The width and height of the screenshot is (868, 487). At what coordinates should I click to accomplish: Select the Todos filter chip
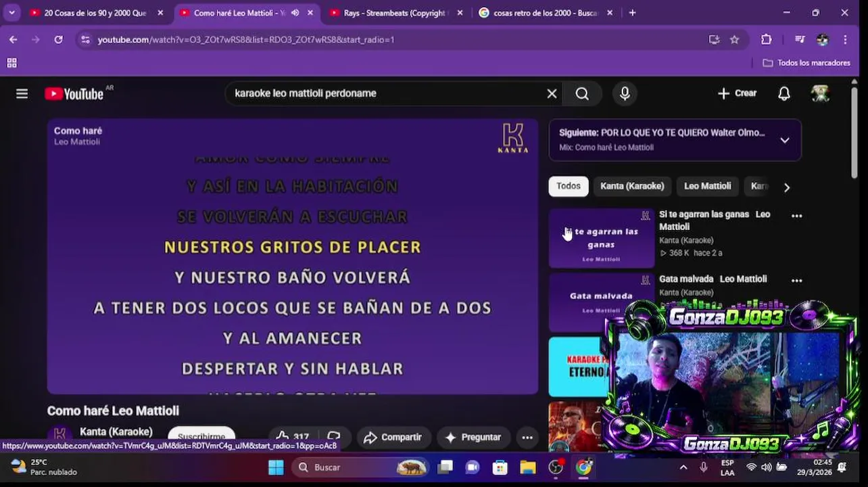568,186
